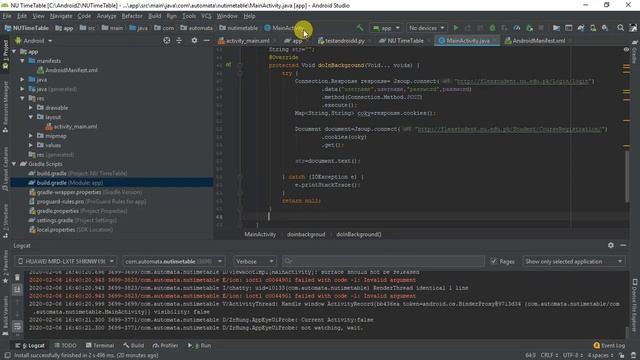Click the Collapse All icon in Project panel

tap(179, 40)
